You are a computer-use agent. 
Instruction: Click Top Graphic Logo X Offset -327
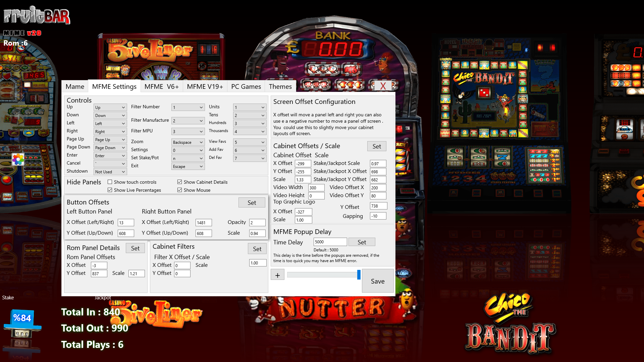coord(303,212)
